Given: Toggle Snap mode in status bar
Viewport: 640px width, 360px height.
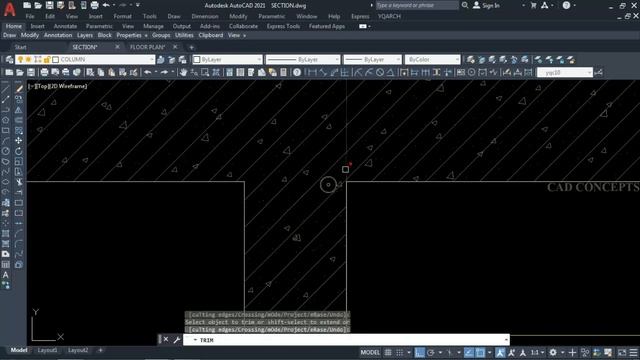Looking at the screenshot, I should [x=399, y=352].
